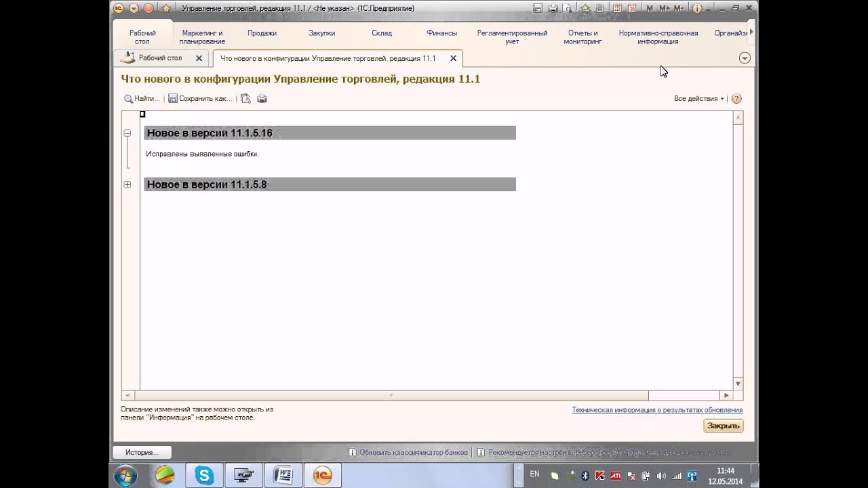Open the Windows Start menu
868x488 pixels.
click(x=125, y=476)
